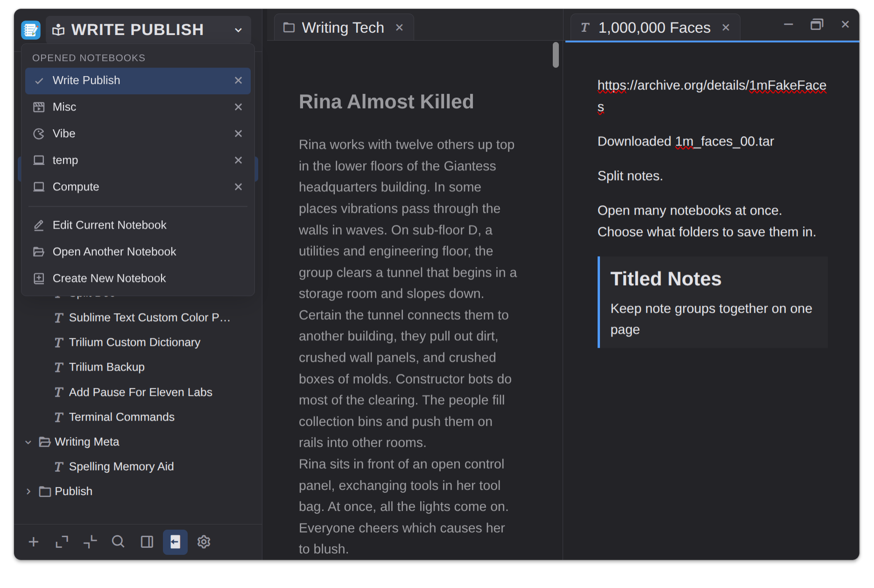
Task: Open the Spelling Memory Aid note
Action: tap(121, 467)
